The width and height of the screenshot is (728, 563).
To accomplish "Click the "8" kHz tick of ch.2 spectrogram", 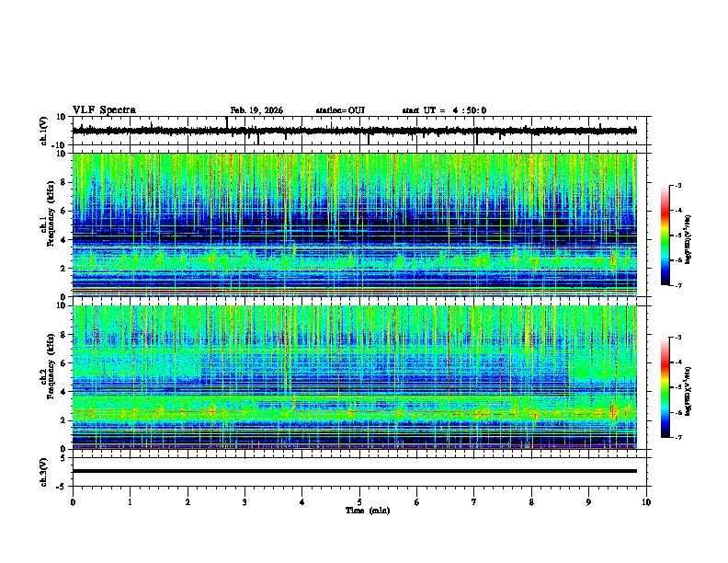I will tap(63, 335).
